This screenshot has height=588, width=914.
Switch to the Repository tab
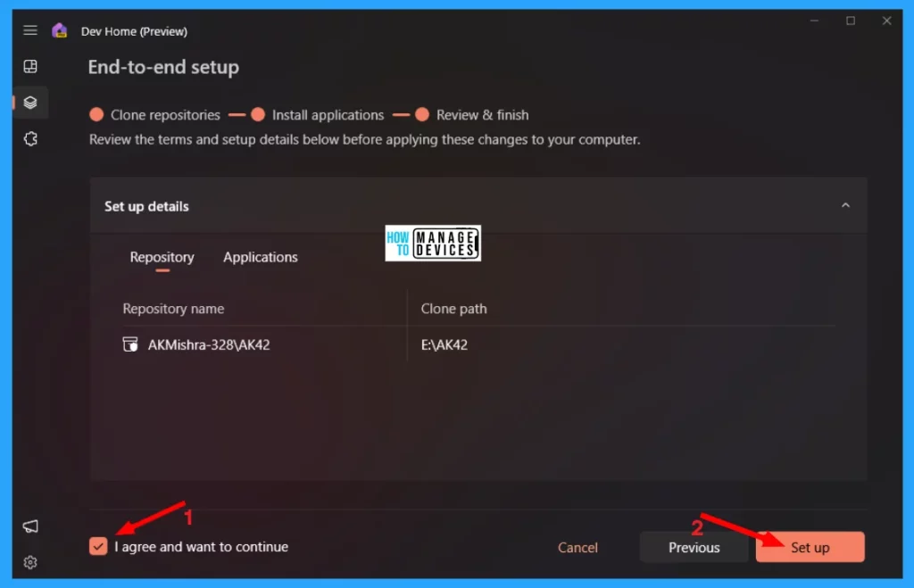(x=162, y=258)
